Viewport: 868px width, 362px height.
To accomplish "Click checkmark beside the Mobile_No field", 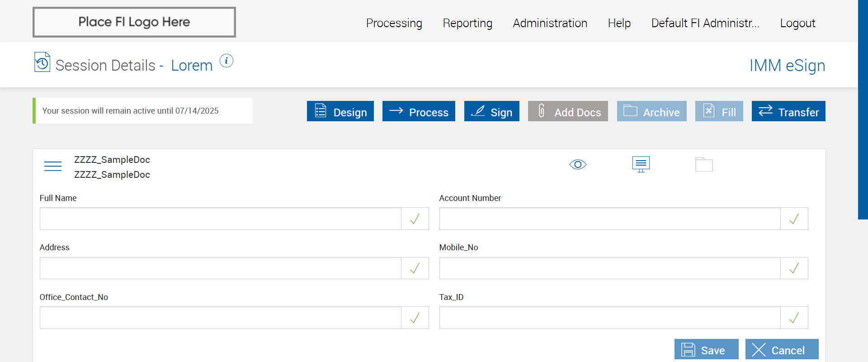I will coord(794,268).
